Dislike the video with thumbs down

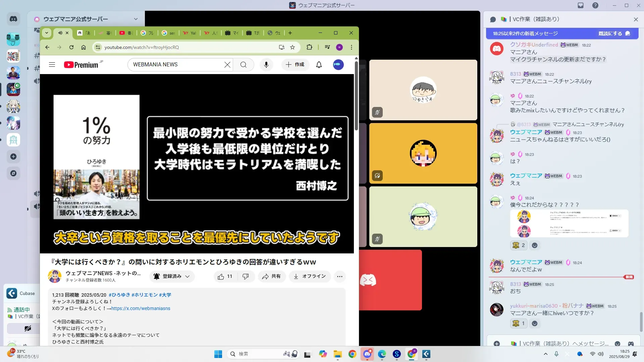[246, 277]
